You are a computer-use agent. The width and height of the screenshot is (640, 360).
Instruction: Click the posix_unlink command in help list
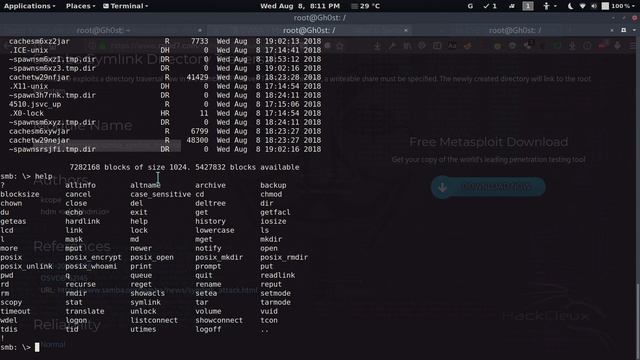26,266
